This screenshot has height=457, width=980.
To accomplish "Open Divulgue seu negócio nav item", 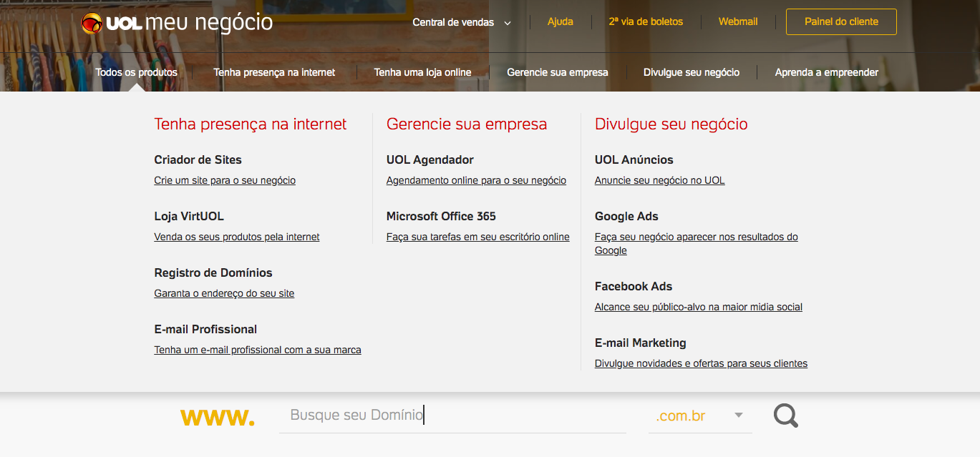I will click(692, 72).
